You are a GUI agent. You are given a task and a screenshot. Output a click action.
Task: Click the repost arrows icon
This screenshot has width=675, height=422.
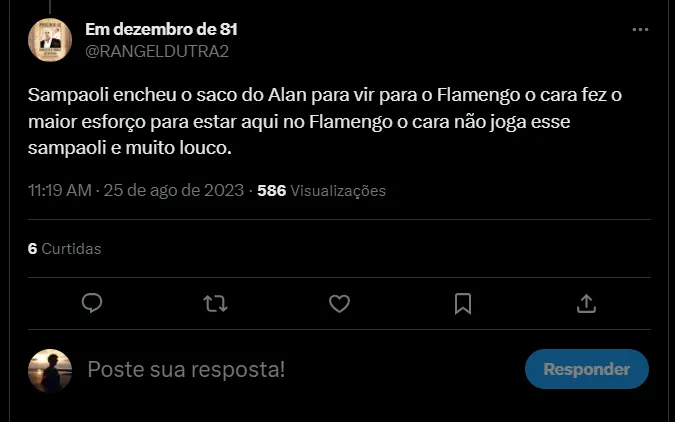[215, 303]
